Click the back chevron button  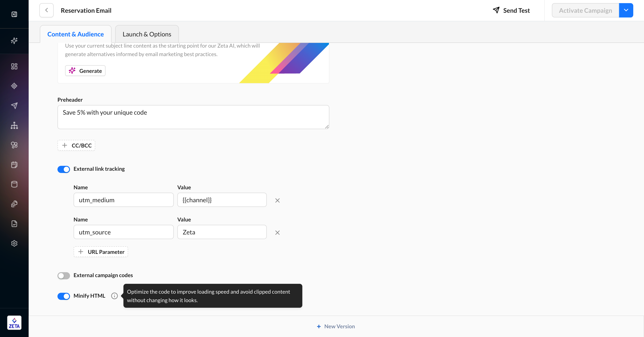[47, 10]
